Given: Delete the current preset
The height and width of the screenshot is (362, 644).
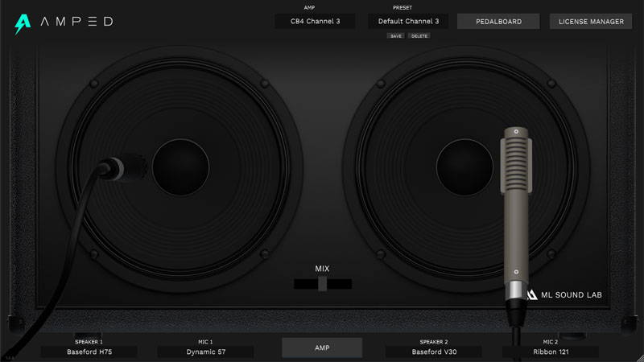Looking at the screenshot, I should point(419,36).
